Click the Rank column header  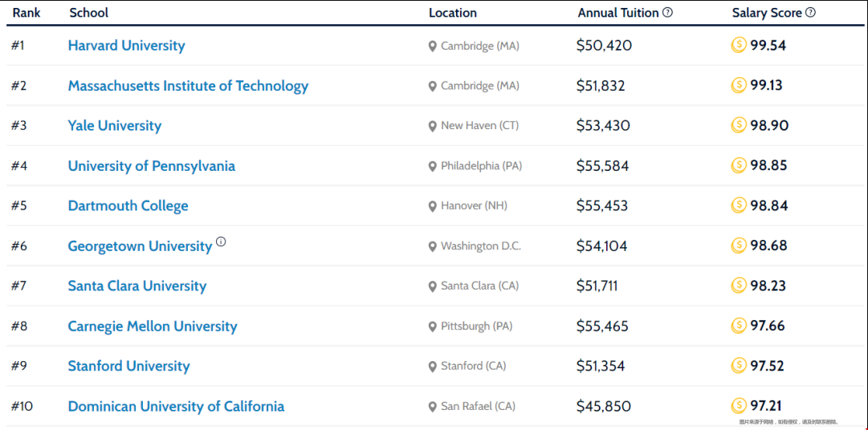(26, 12)
